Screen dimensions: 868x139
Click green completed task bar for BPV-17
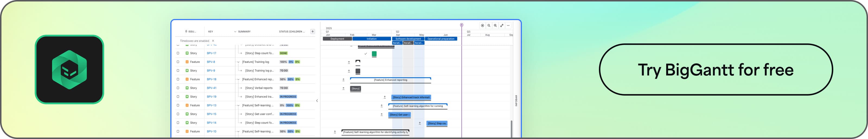point(374,54)
